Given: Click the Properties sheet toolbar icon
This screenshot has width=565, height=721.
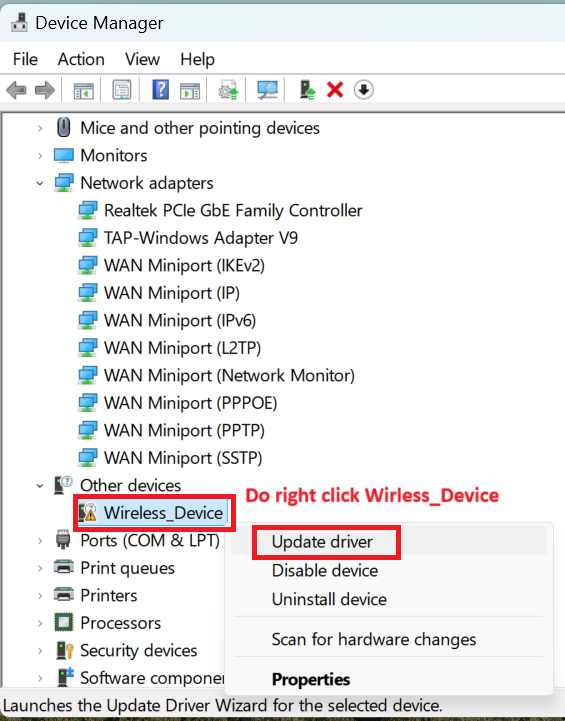Looking at the screenshot, I should click(122, 89).
